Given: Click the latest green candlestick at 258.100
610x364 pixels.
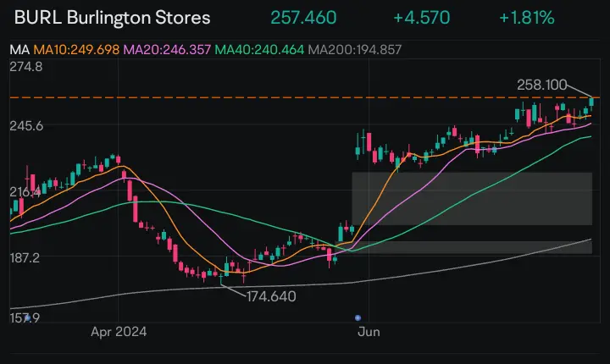Looking at the screenshot, I should click(591, 102).
